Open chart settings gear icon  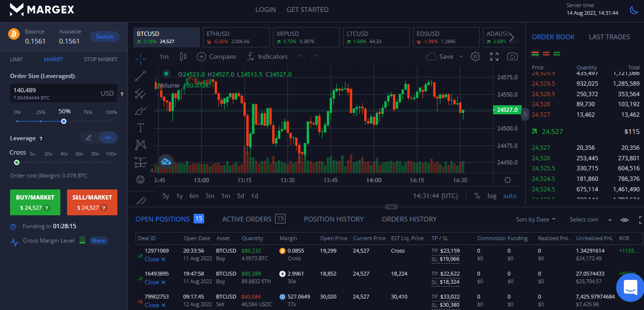click(475, 56)
